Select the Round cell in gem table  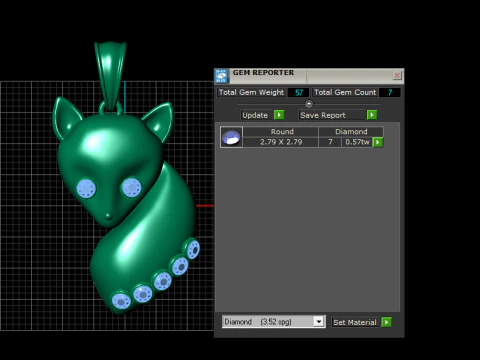click(x=282, y=132)
